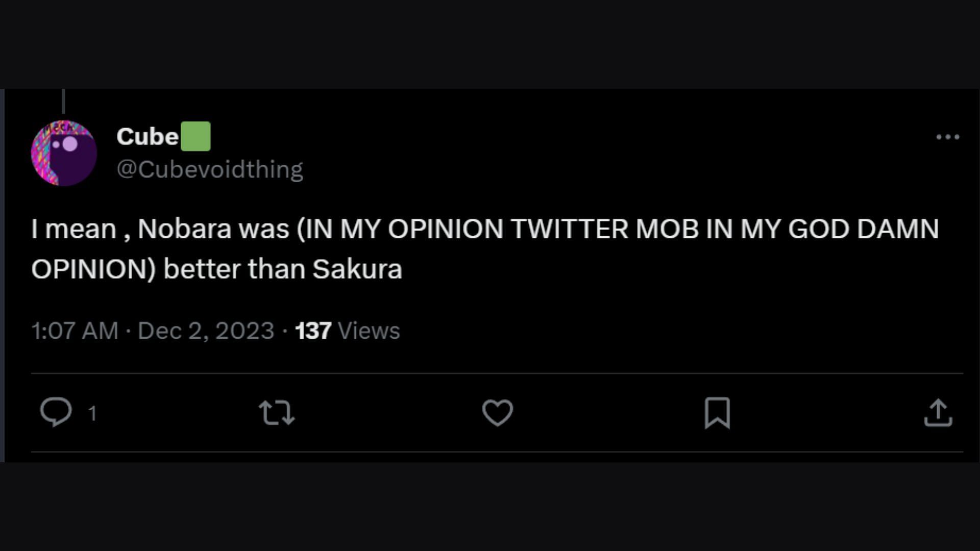The image size is (980, 551).
Task: Click the reply speech bubble icon
Action: coord(56,412)
